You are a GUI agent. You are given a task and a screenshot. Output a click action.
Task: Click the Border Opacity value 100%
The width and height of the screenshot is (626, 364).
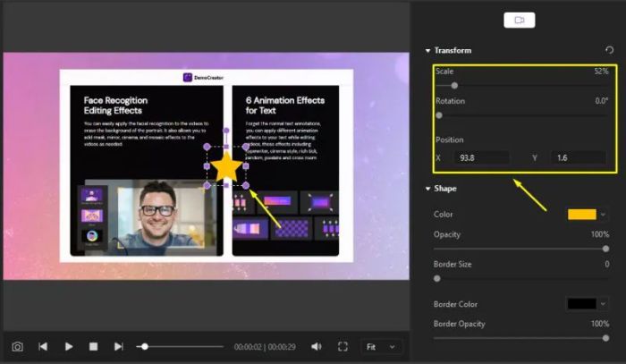(600, 324)
